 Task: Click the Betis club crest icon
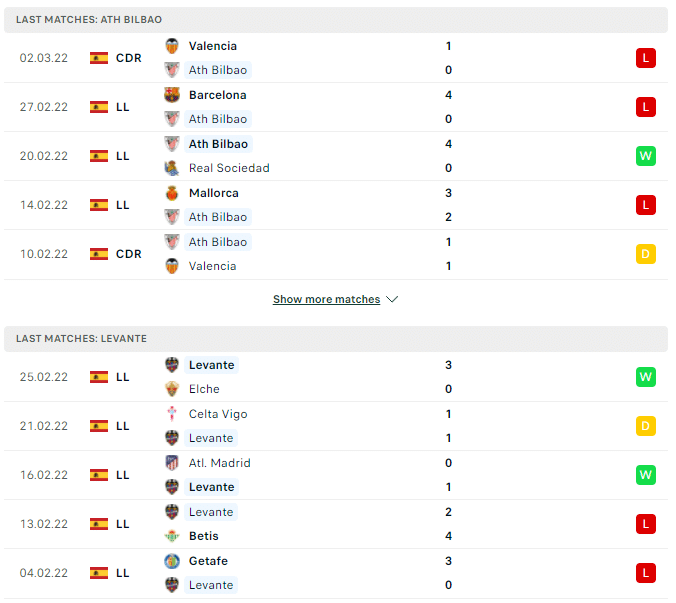172,536
